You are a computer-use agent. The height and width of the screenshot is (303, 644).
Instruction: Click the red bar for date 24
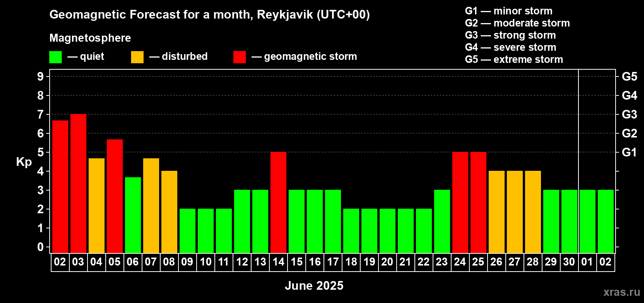(x=460, y=203)
